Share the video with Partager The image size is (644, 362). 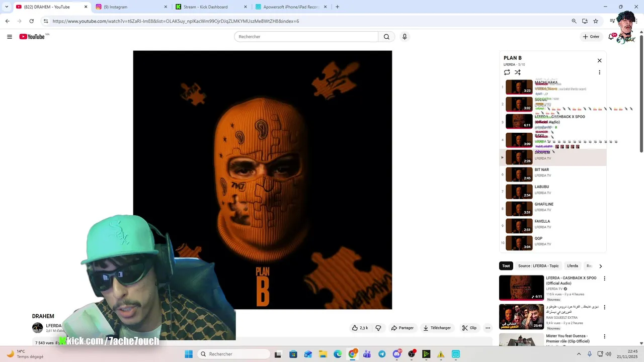click(x=402, y=328)
